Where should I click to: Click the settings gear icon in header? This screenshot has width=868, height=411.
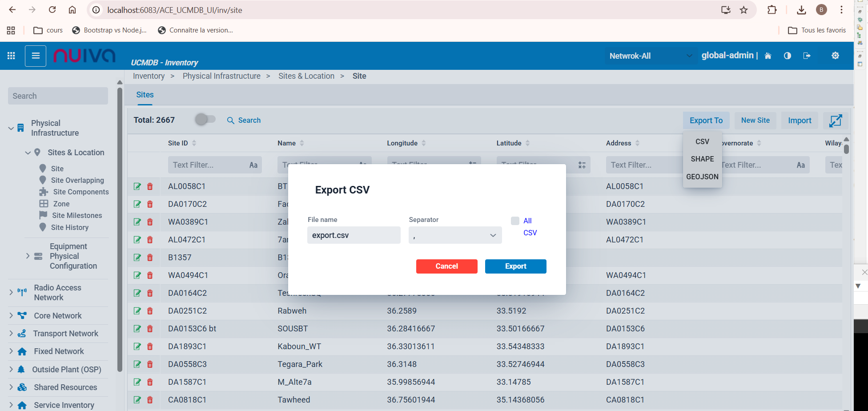click(835, 56)
